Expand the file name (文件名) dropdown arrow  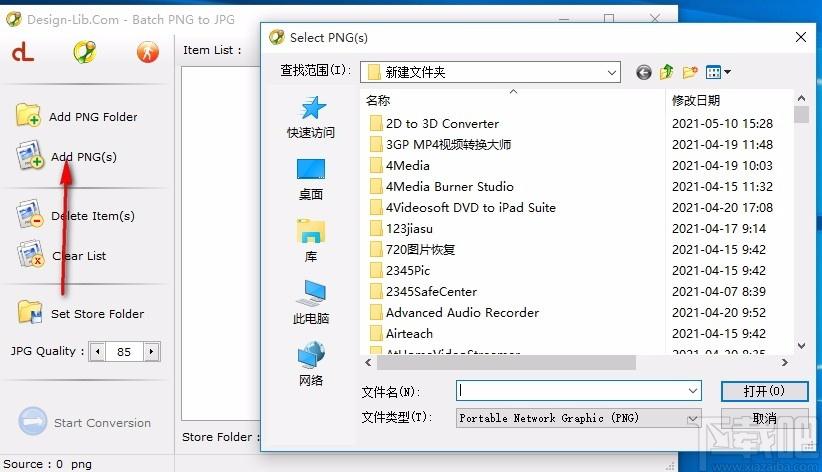(693, 391)
